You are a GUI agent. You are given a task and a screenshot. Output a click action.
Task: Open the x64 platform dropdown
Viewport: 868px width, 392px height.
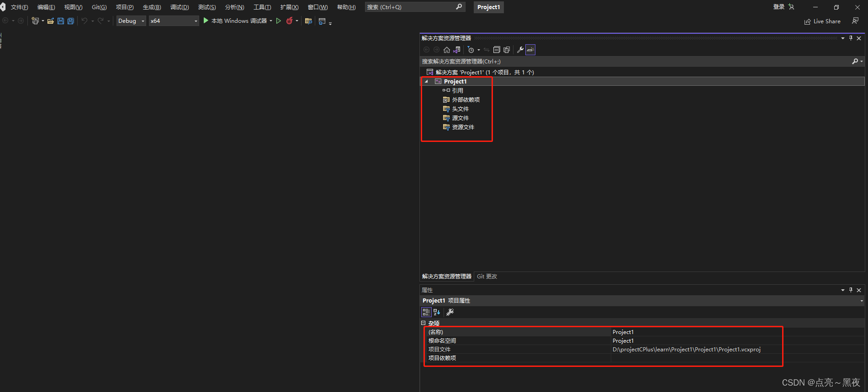[x=174, y=21]
